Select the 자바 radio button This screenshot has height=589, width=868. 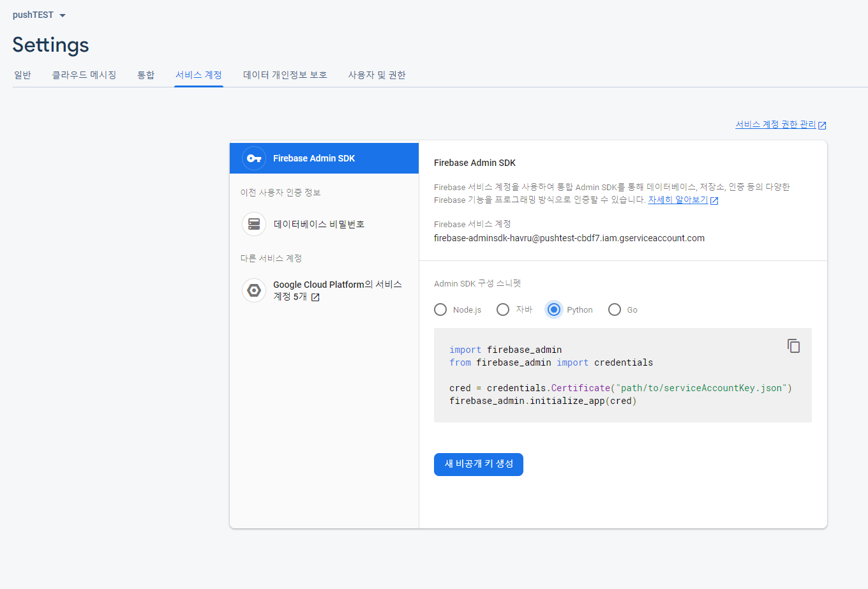tap(503, 309)
